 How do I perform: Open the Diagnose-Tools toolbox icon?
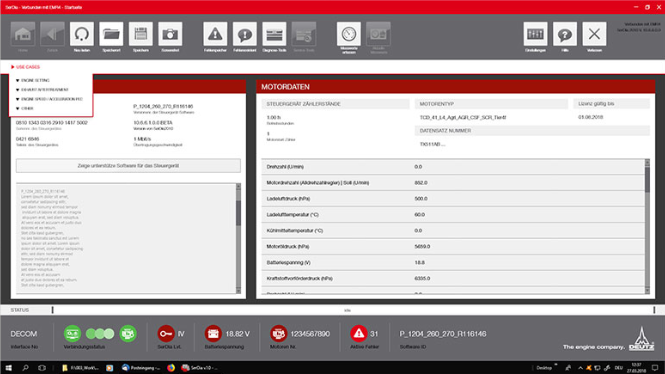click(274, 34)
